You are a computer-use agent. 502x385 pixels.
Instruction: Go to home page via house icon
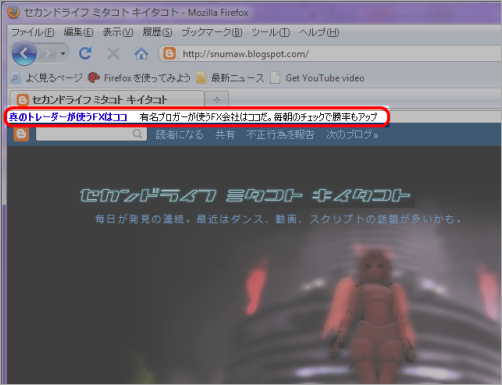pos(141,53)
